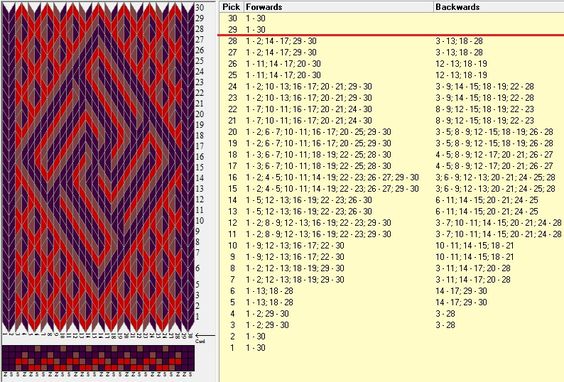Click Backwards cell '3 - 28' of pick 4

[x=445, y=314]
